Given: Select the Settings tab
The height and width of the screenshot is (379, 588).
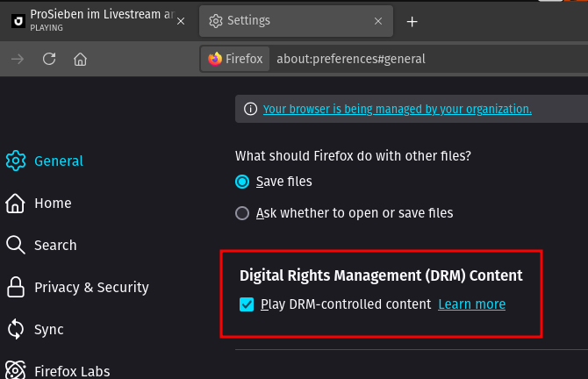Looking at the screenshot, I should [297, 21].
